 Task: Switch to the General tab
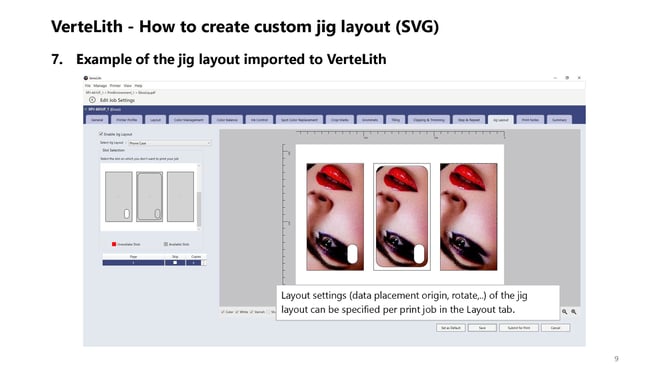97,120
